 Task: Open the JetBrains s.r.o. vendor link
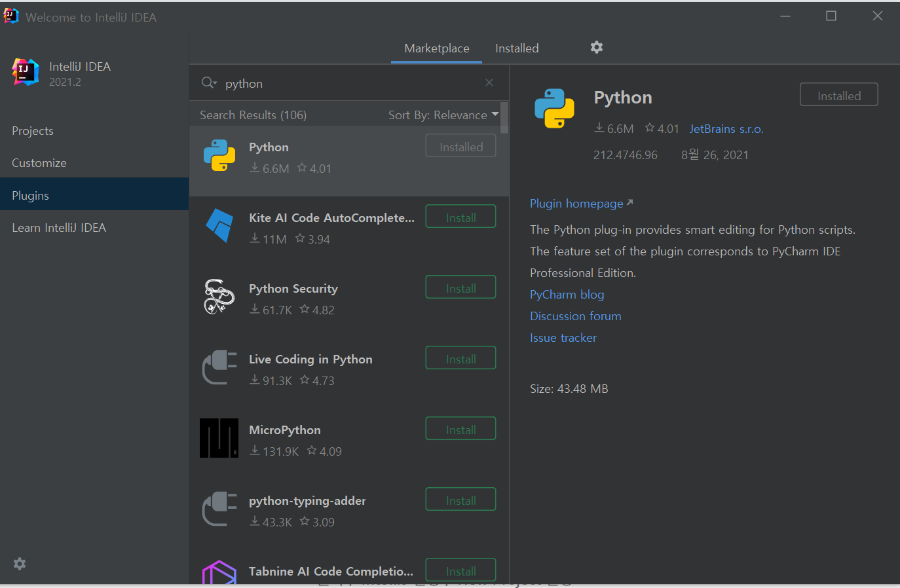tap(726, 129)
